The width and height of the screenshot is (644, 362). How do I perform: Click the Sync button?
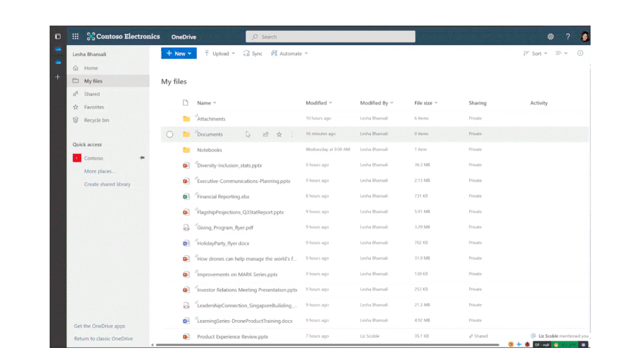pyautogui.click(x=253, y=53)
